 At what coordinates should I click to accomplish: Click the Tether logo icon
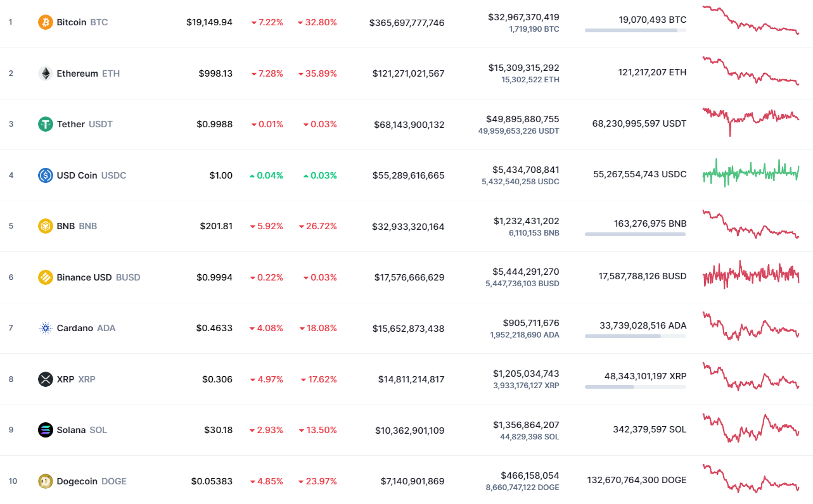click(45, 124)
